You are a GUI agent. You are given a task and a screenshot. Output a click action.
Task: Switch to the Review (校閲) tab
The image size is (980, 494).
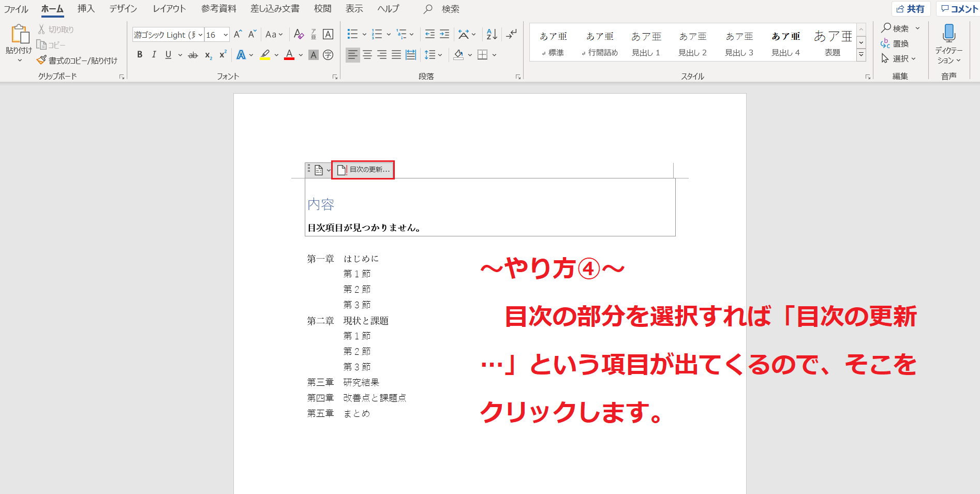tap(322, 9)
